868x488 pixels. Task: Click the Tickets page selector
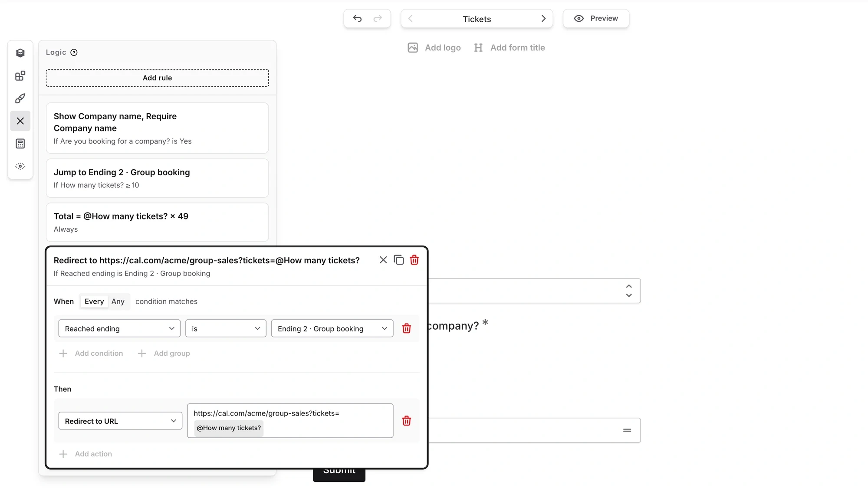click(477, 19)
